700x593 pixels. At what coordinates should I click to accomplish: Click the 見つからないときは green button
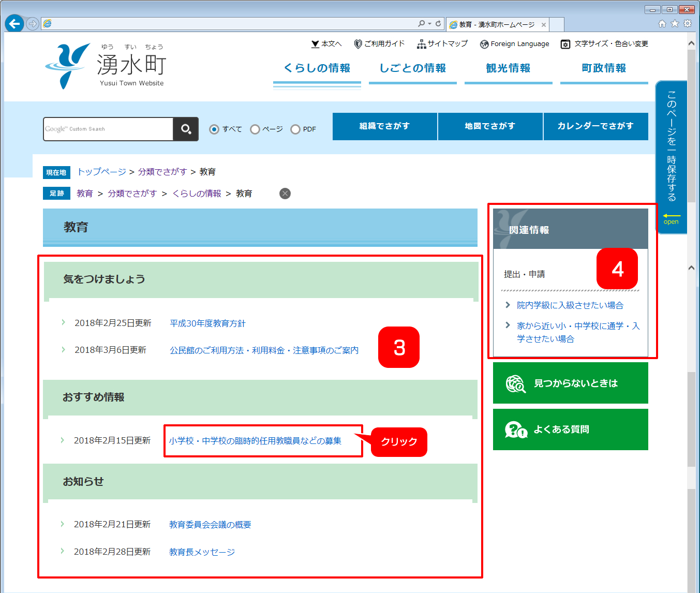click(571, 383)
